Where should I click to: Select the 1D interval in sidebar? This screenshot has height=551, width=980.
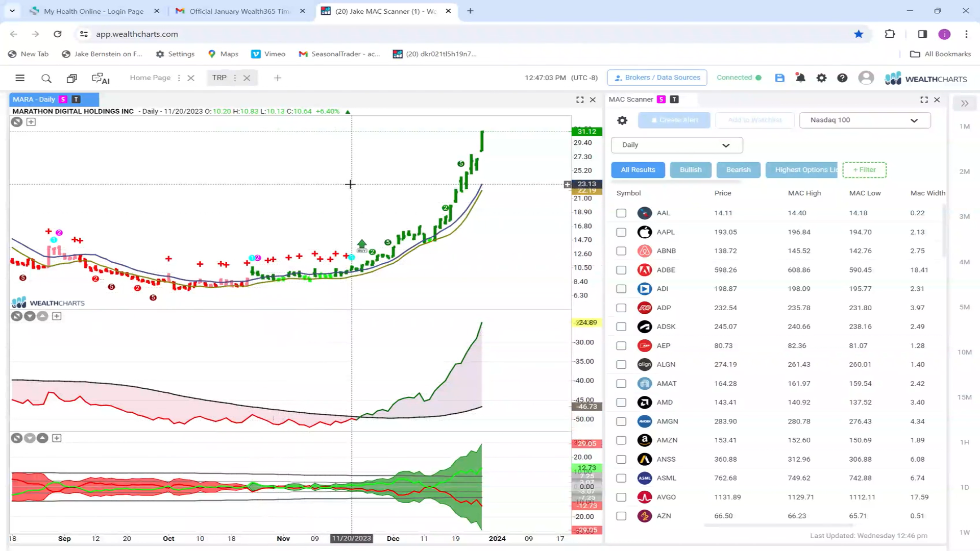(964, 488)
